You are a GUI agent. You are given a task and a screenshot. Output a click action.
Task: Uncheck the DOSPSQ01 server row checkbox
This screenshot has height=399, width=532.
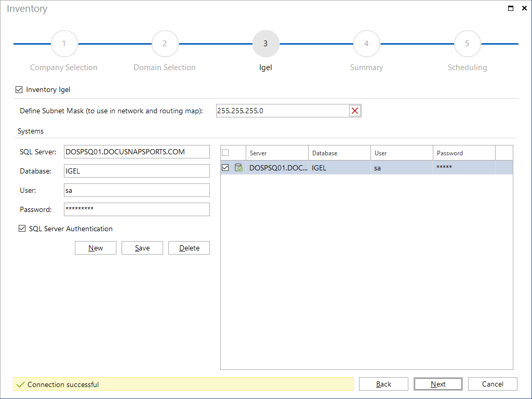coord(225,168)
